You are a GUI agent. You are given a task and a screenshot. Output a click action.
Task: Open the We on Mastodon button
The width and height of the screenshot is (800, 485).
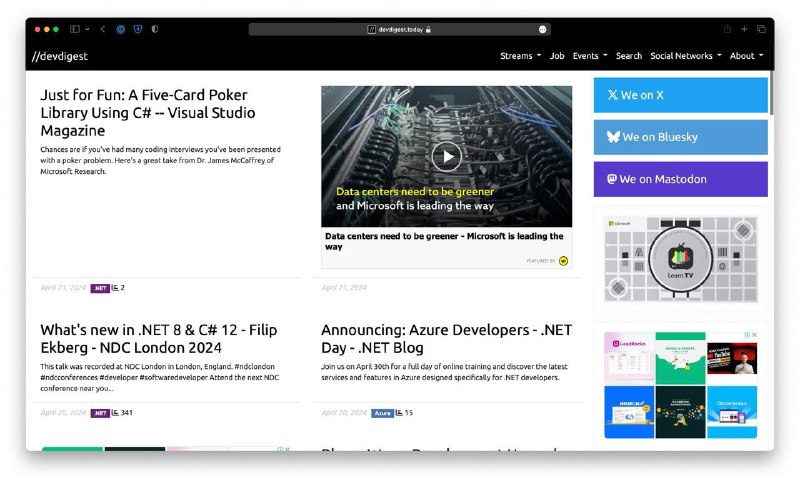coord(680,179)
